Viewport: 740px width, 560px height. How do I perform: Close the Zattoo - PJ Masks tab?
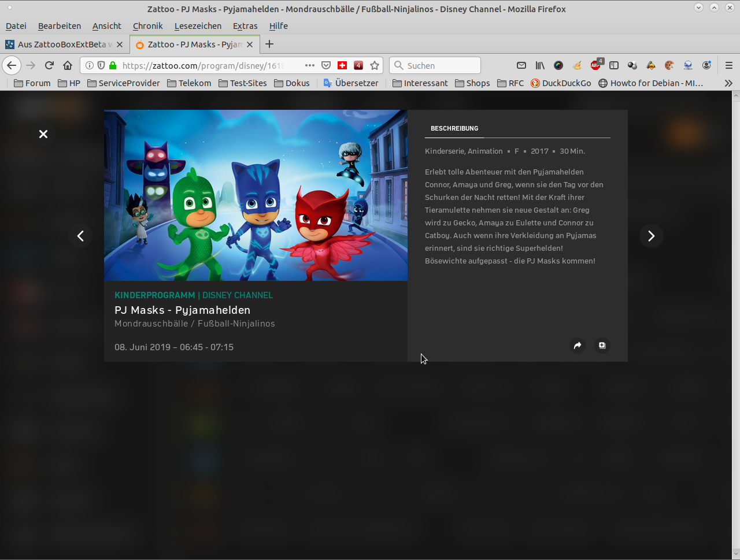tap(250, 44)
